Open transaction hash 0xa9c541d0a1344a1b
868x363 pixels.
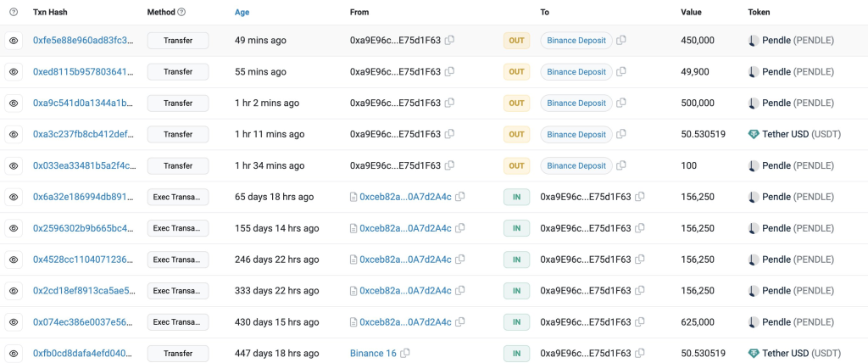[x=84, y=103]
